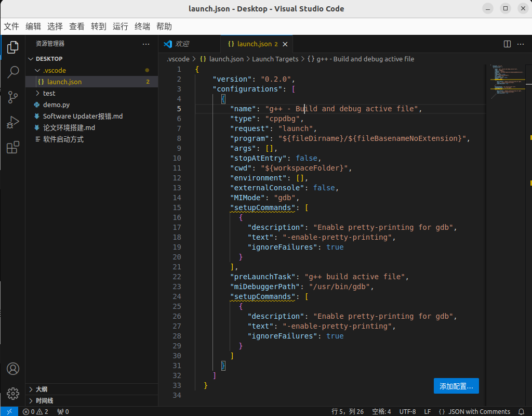
Task: Expand the 时间线 timeline section
Action: tap(91, 401)
